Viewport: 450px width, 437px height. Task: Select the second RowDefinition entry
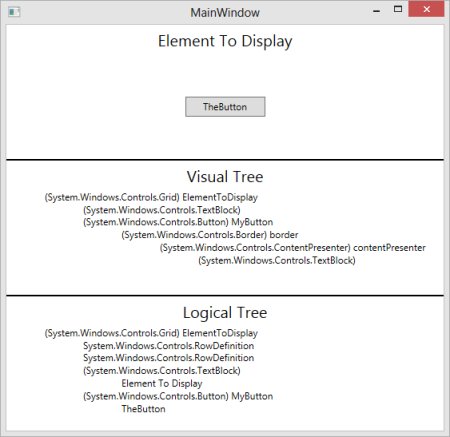point(169,358)
